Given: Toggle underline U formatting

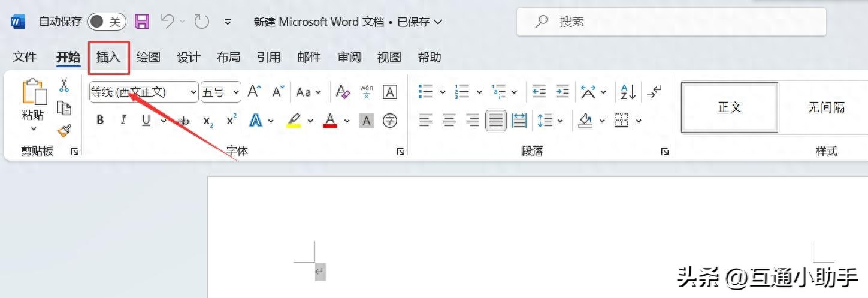Looking at the screenshot, I should pos(146,121).
